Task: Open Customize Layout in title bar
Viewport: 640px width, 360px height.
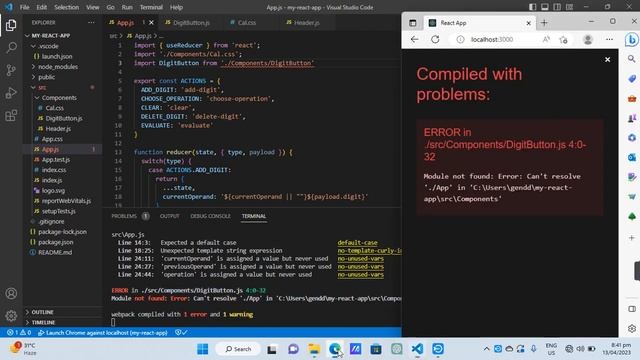Action: pyautogui.click(x=569, y=7)
